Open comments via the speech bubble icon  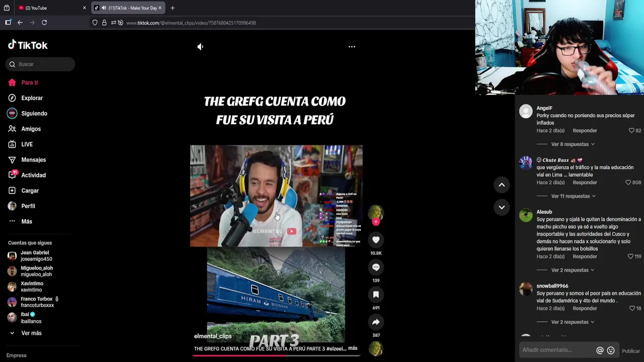[x=376, y=267]
